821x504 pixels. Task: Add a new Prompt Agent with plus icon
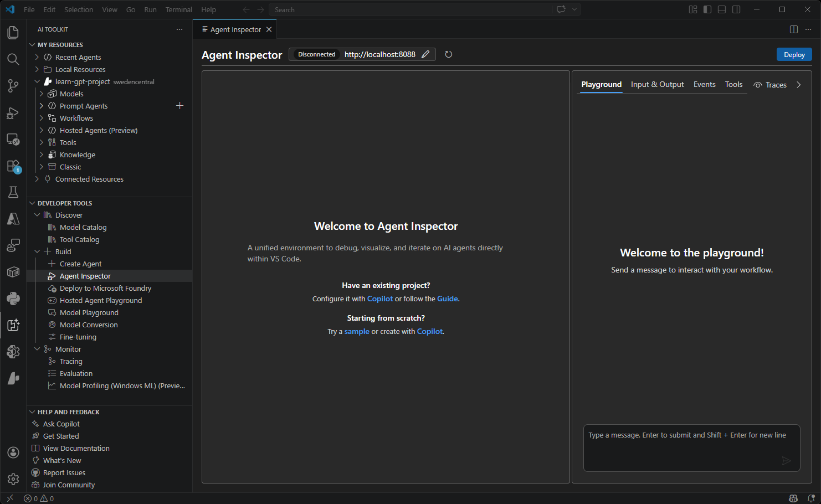coord(179,105)
